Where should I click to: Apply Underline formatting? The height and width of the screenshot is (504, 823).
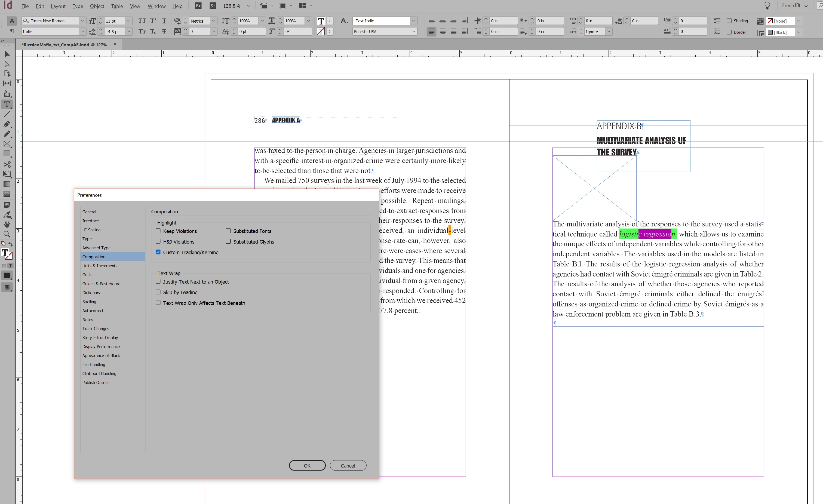click(x=164, y=21)
